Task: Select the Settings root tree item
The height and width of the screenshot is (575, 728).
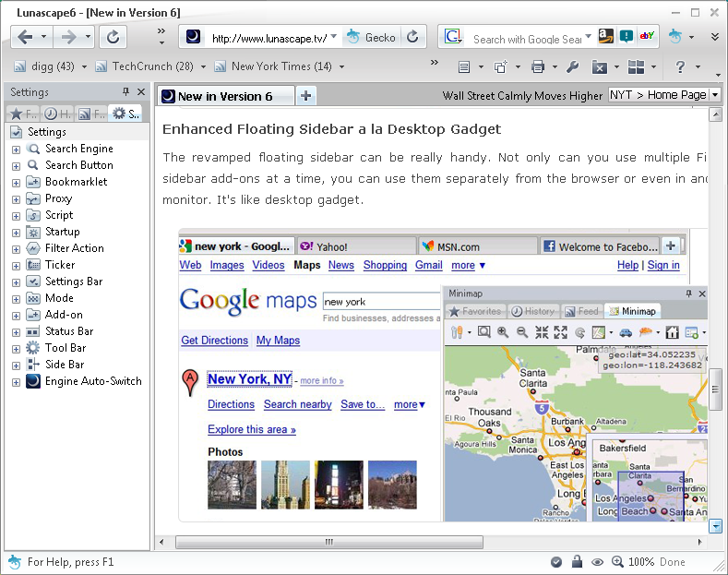Action: pos(46,132)
